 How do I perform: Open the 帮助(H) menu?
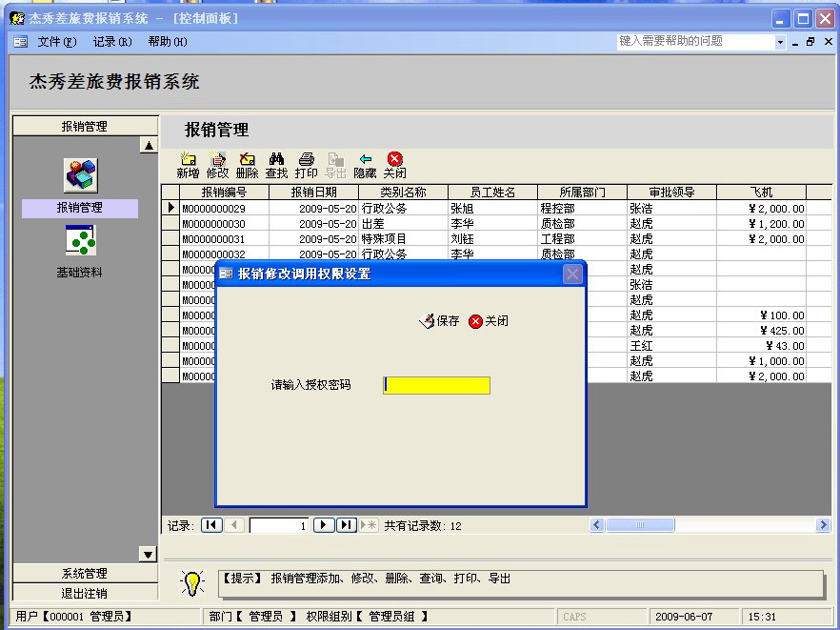[x=168, y=42]
